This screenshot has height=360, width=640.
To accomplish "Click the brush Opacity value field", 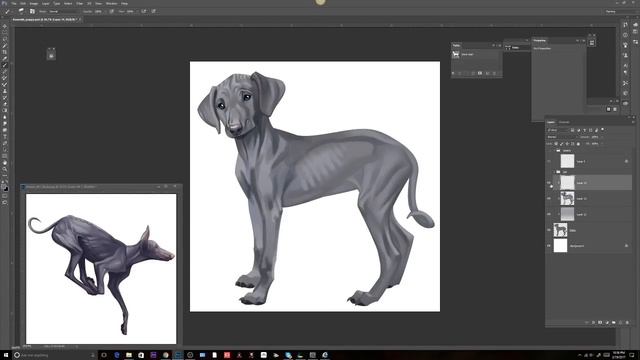I will tap(98, 11).
